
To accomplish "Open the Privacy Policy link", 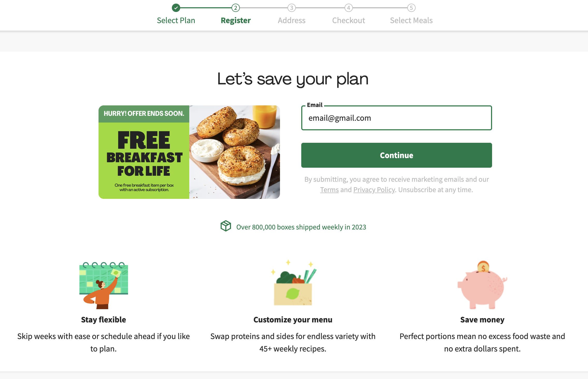I will tap(374, 190).
